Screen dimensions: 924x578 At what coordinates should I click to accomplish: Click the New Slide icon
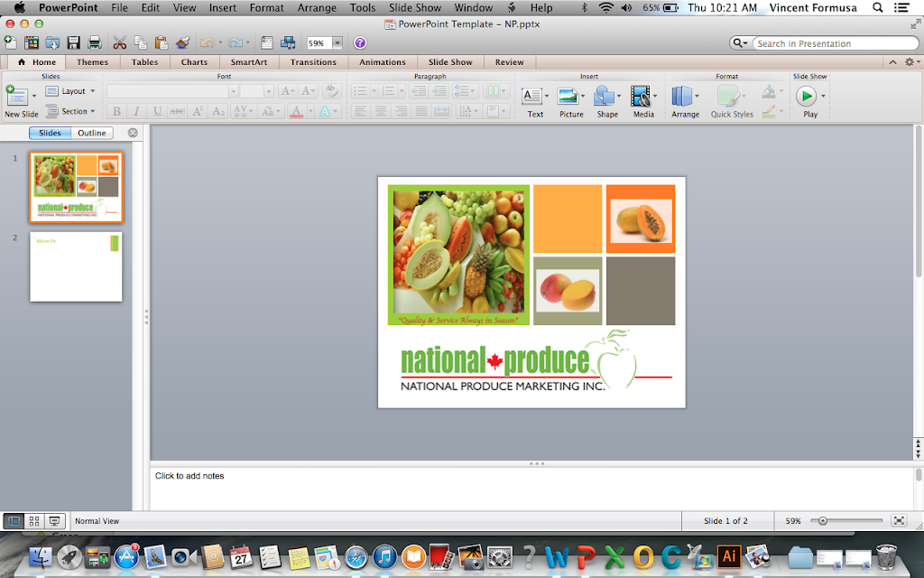pos(16,96)
